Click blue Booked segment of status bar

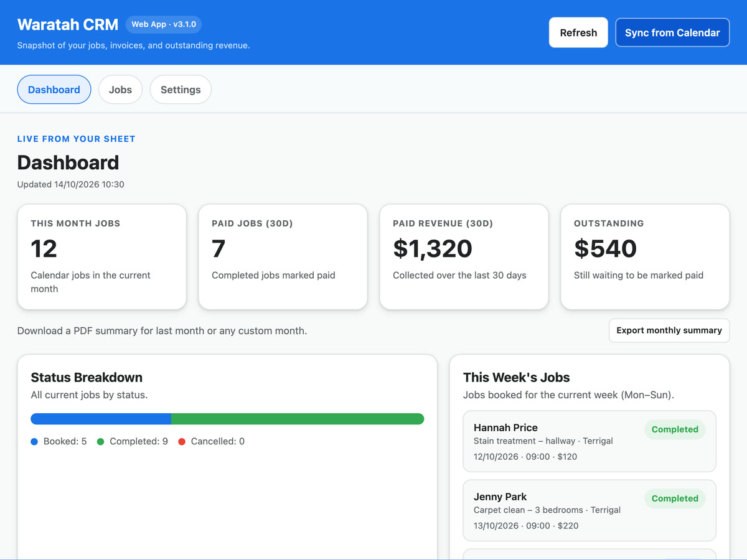point(101,419)
